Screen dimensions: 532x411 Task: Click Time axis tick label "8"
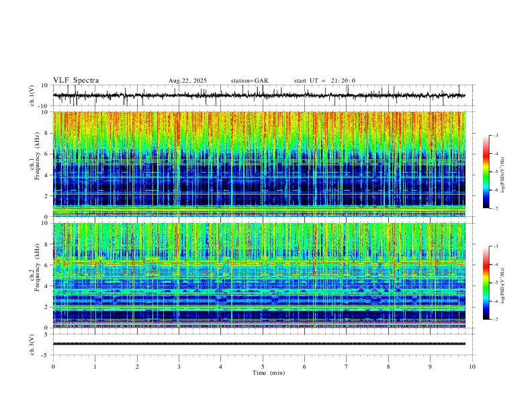tap(388, 367)
